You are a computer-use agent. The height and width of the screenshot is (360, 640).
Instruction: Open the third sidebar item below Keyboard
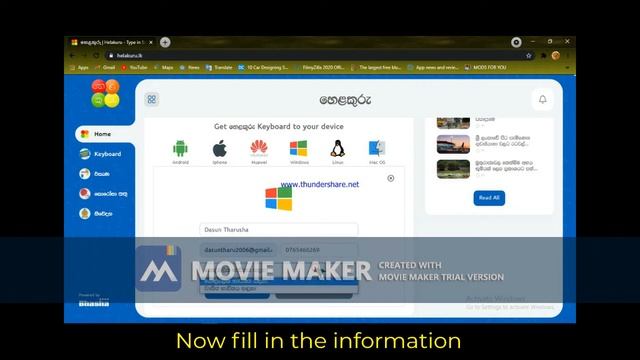click(95, 174)
